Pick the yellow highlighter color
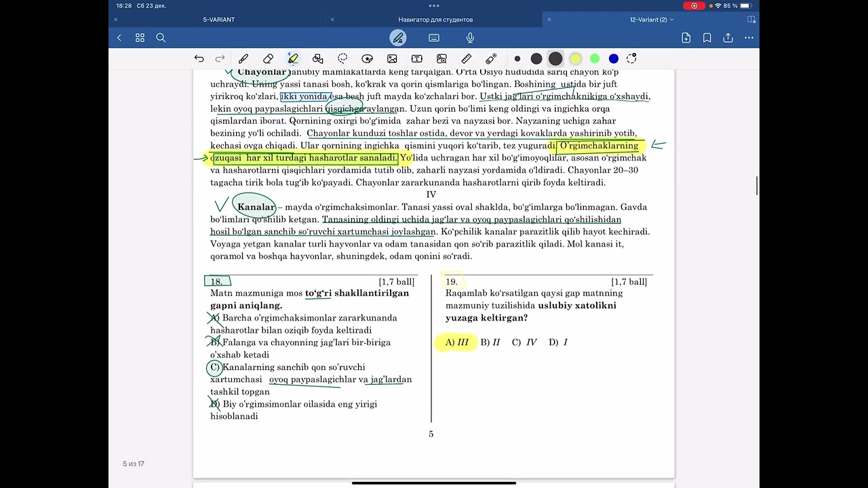The height and width of the screenshot is (488, 868). pos(576,58)
